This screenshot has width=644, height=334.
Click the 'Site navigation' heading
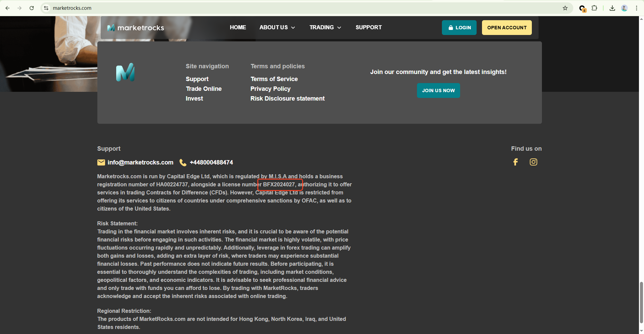pos(207,66)
